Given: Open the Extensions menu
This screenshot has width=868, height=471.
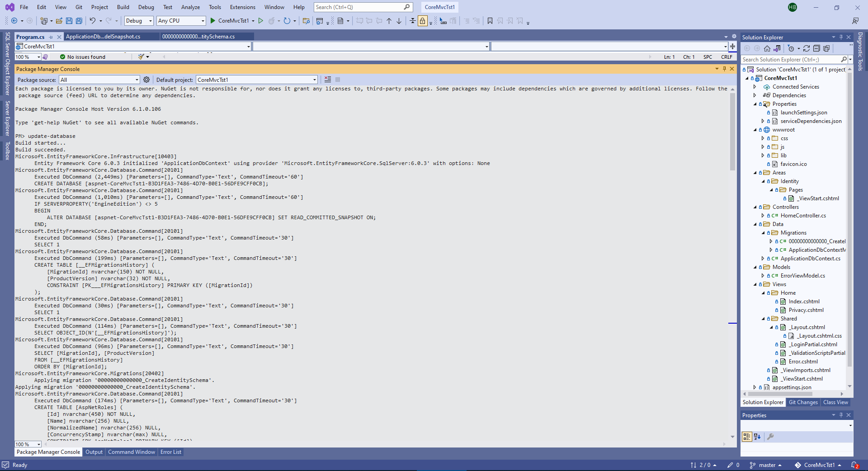Looking at the screenshot, I should point(243,7).
